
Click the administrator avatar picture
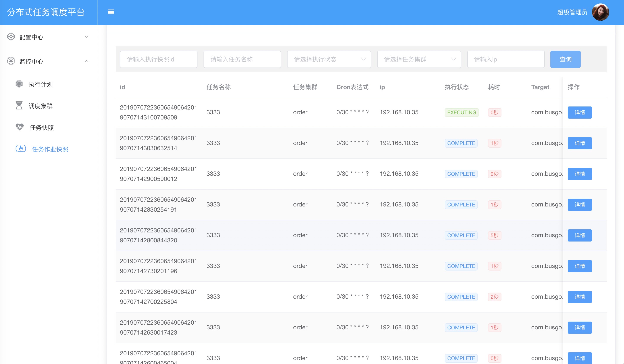pyautogui.click(x=600, y=12)
